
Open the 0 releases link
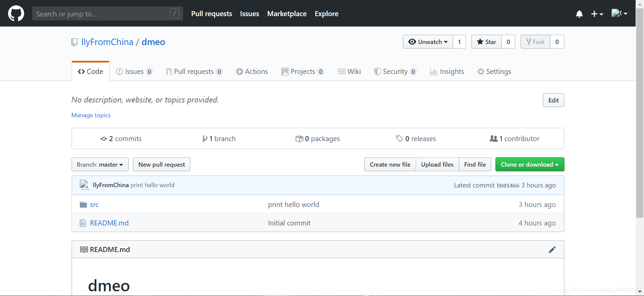(416, 139)
